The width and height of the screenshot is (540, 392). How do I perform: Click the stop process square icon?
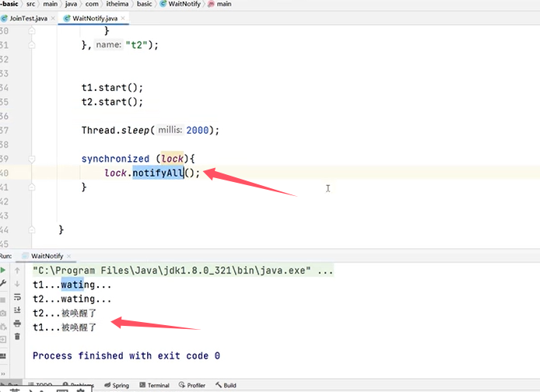(3, 299)
